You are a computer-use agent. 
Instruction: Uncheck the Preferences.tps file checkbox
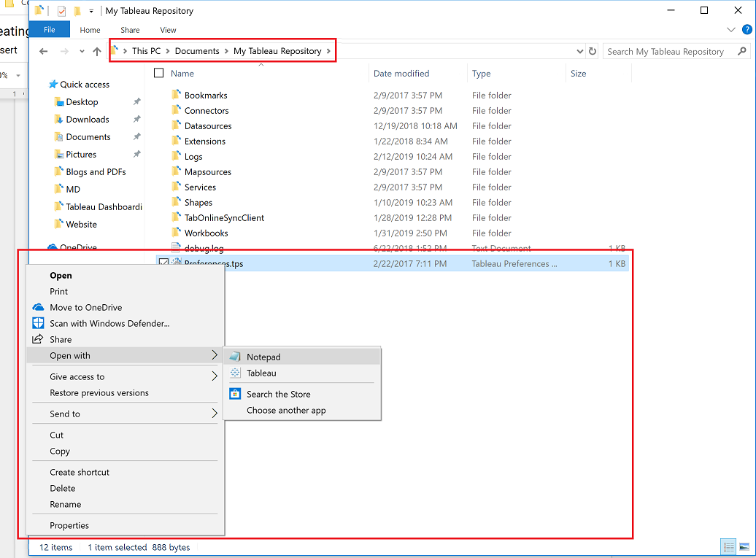pyautogui.click(x=163, y=263)
